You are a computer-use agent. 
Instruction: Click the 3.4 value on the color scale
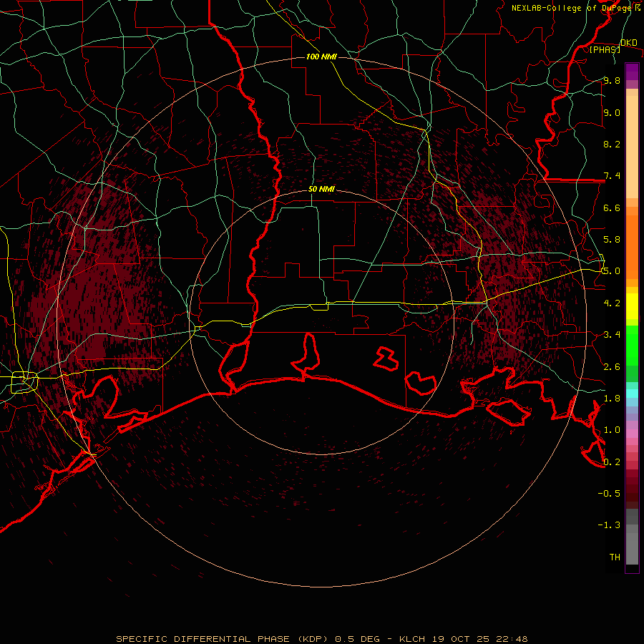pos(612,335)
